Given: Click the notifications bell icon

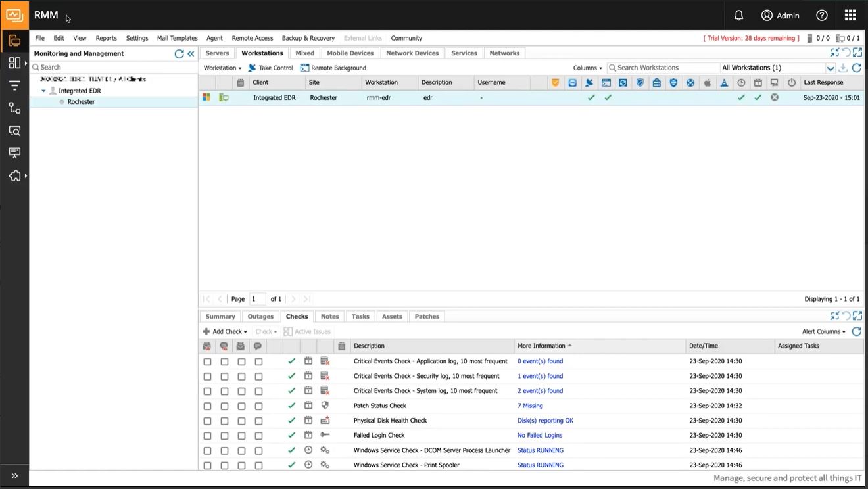Looking at the screenshot, I should tap(738, 14).
